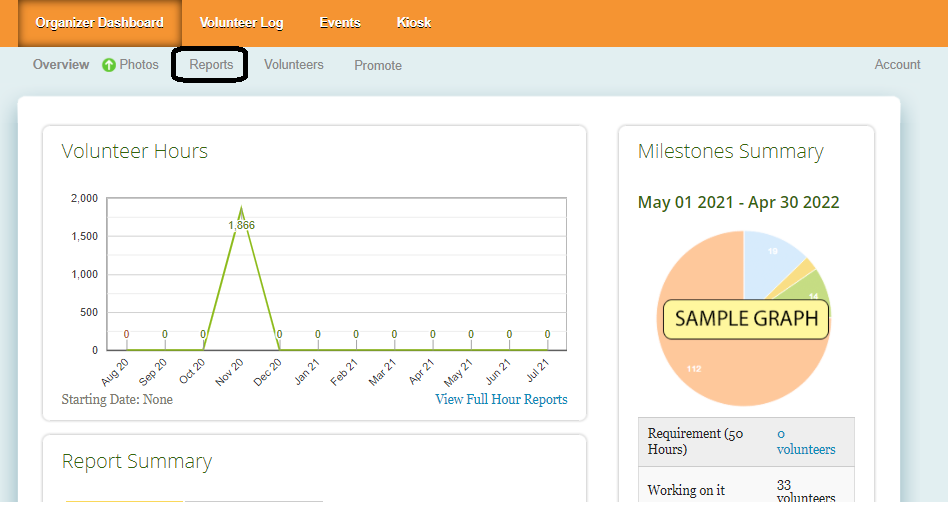
Task: Click the Requirement (50 Hours) row label
Action: tap(695, 441)
